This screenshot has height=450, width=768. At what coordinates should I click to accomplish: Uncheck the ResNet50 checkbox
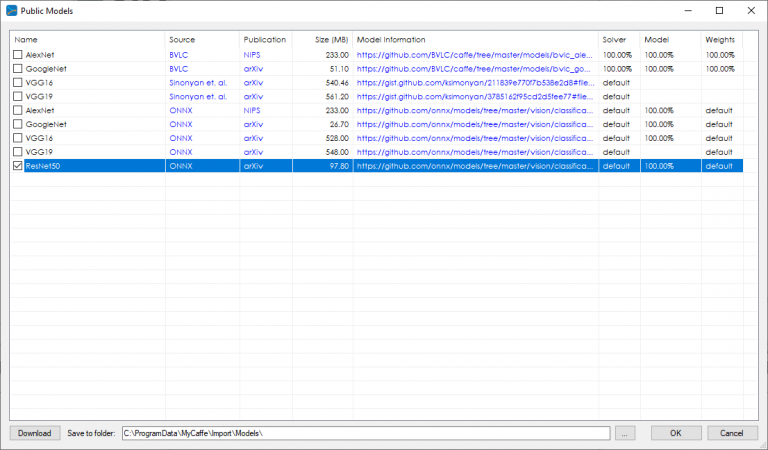tap(17, 166)
